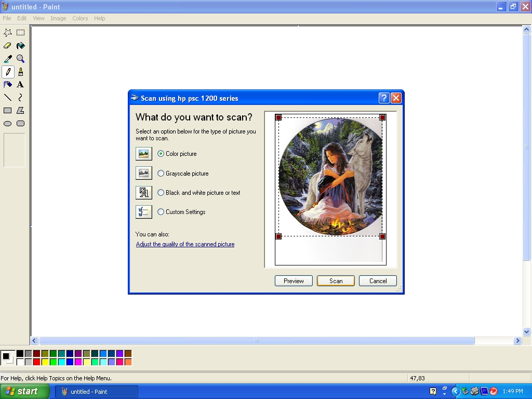Choose Black and white picture or text
This screenshot has height=399, width=532.
161,193
